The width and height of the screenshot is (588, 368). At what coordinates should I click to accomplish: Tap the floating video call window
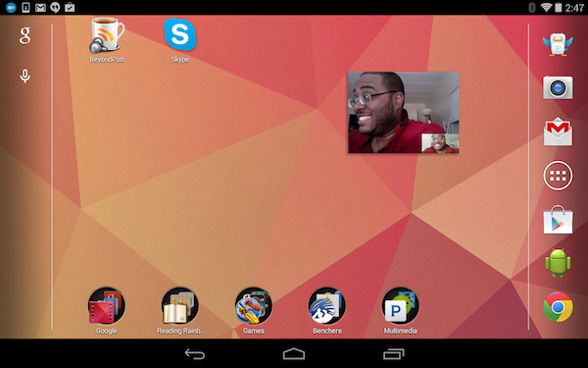(404, 112)
